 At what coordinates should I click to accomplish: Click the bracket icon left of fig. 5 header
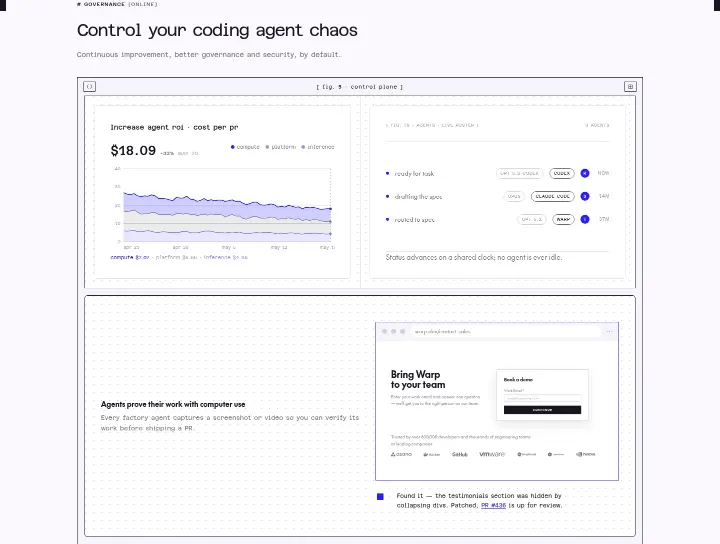(x=90, y=86)
